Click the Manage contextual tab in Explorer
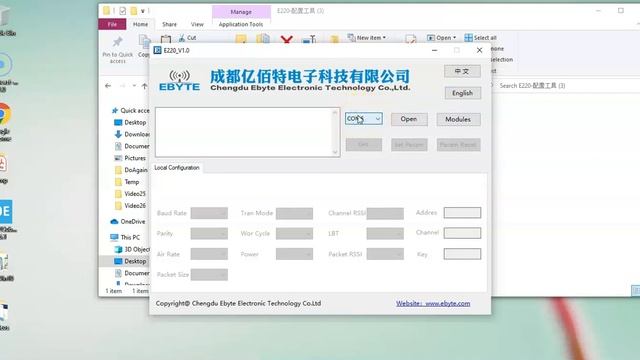This screenshot has width=640, height=360. click(241, 12)
